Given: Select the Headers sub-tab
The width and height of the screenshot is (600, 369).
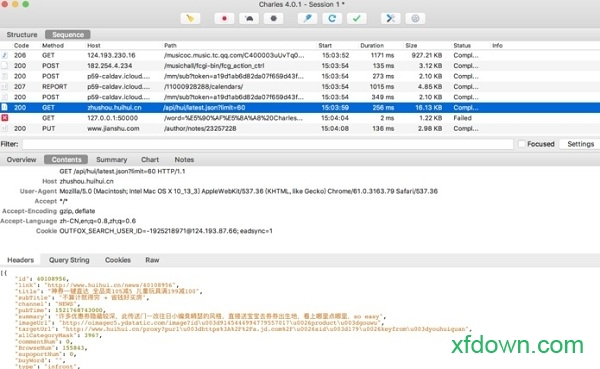Looking at the screenshot, I should click(21, 260).
